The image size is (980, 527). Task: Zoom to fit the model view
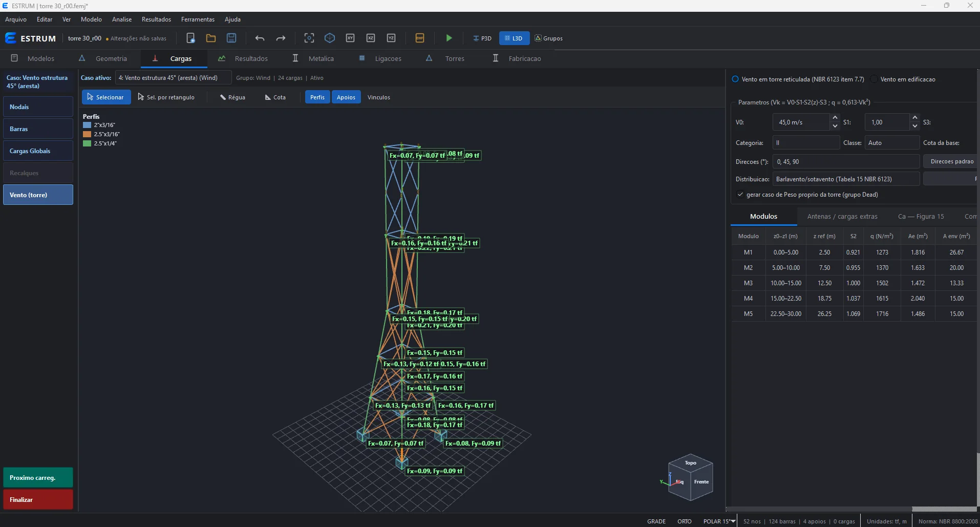coord(309,38)
